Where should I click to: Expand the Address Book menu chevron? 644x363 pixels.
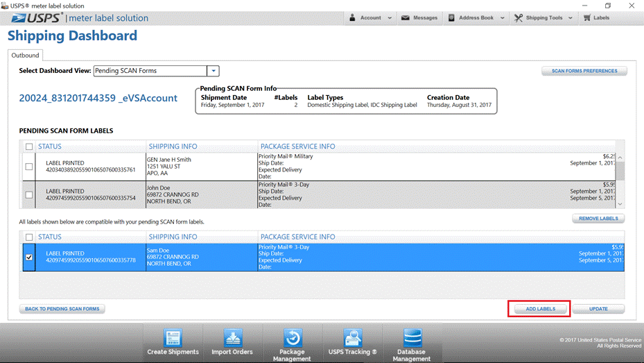503,18
